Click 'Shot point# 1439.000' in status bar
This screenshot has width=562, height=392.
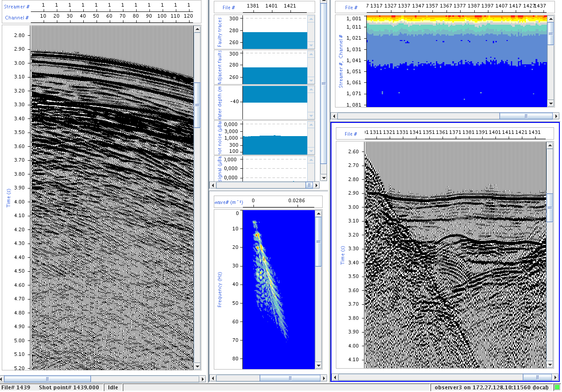pos(69,387)
